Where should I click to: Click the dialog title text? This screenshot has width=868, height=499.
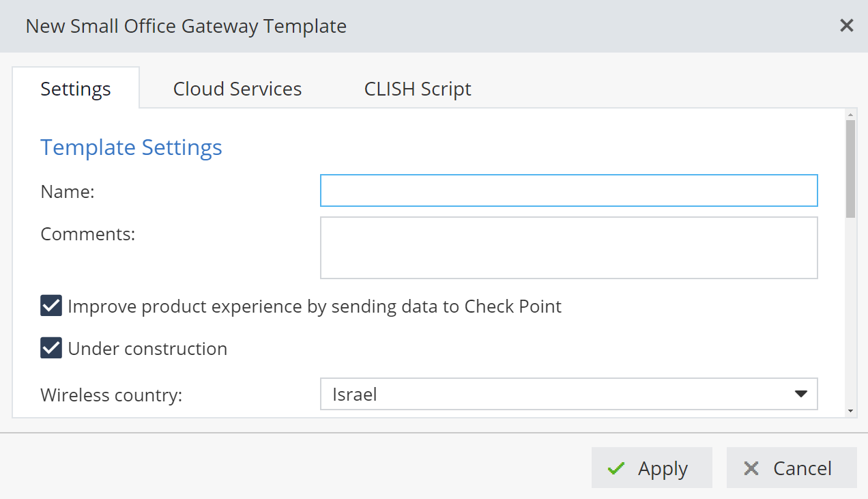(186, 27)
